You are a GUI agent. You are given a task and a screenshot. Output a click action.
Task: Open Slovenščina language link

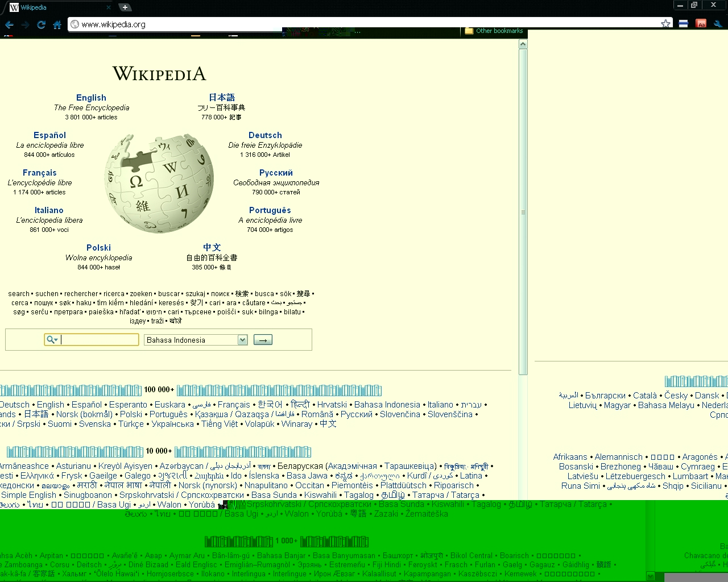450,414
